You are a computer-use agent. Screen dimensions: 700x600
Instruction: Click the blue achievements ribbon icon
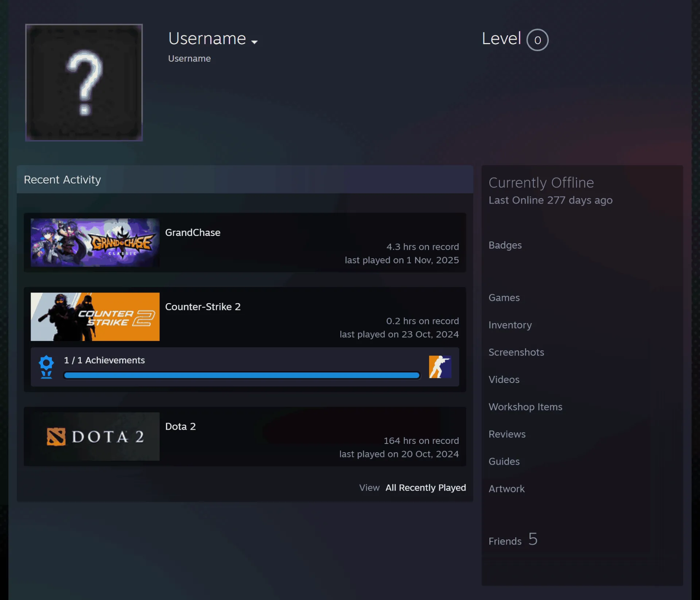[x=46, y=367]
